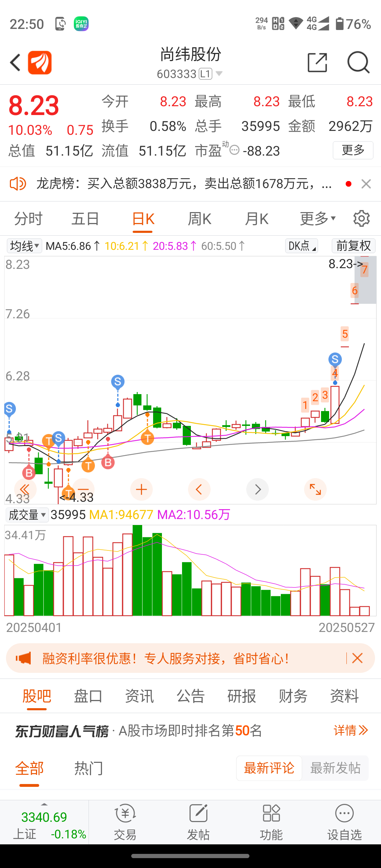
Task: Toggle sorting to 最新发帖
Action: point(335,768)
